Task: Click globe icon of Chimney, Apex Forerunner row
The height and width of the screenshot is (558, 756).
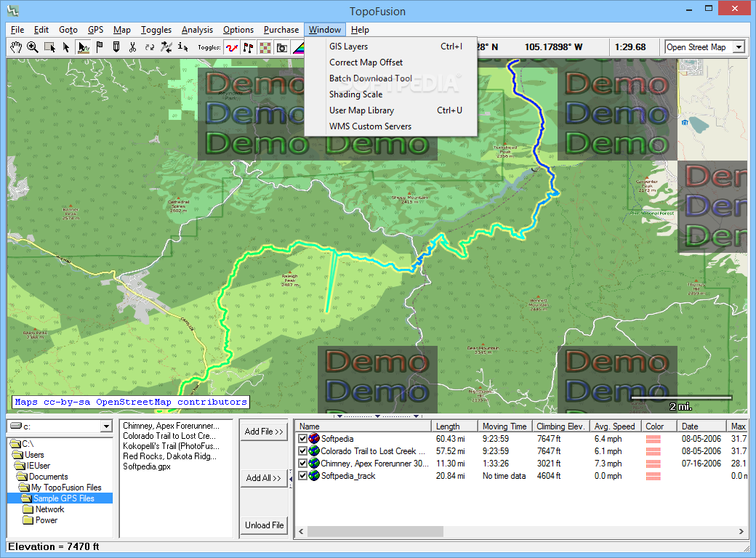Action: tap(314, 463)
